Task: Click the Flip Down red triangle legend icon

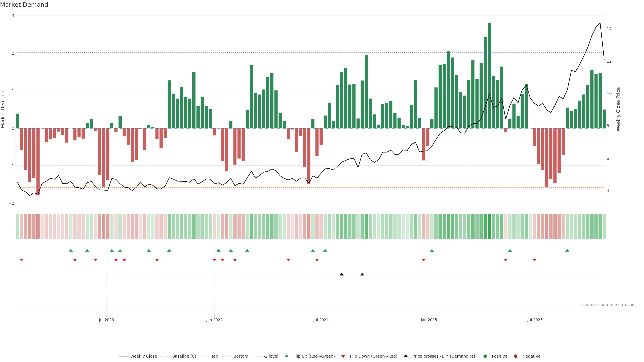Action: pos(343,356)
